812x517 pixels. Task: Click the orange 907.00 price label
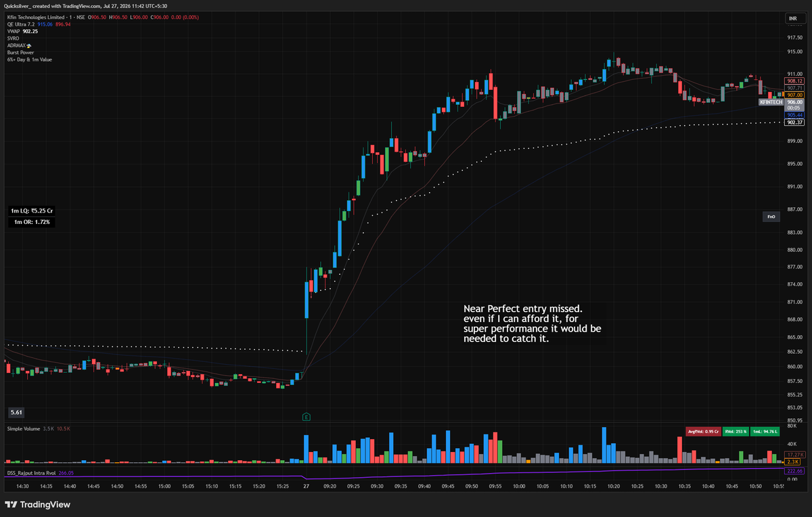click(794, 95)
